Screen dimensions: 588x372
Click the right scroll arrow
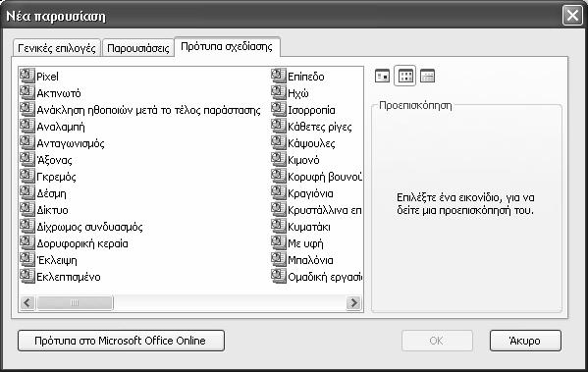pyautogui.click(x=353, y=302)
